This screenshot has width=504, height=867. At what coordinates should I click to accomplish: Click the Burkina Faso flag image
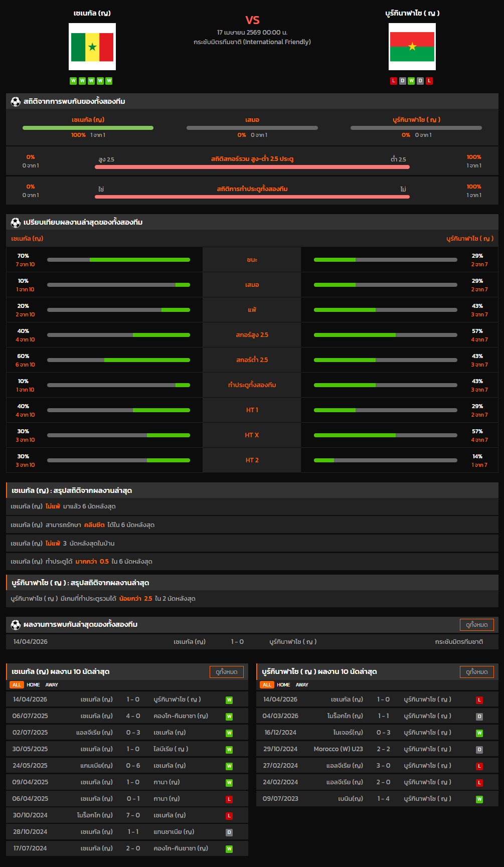412,47
